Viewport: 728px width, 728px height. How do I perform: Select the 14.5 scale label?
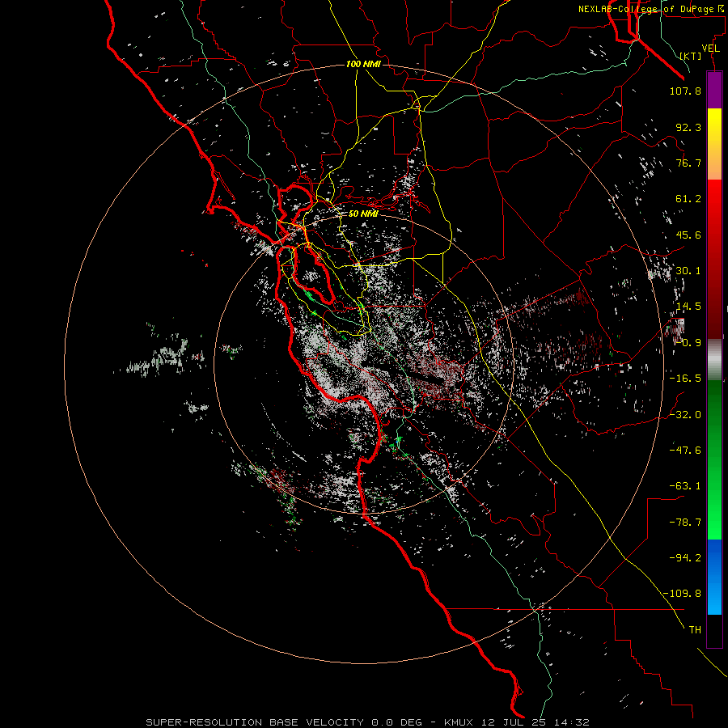pos(688,307)
